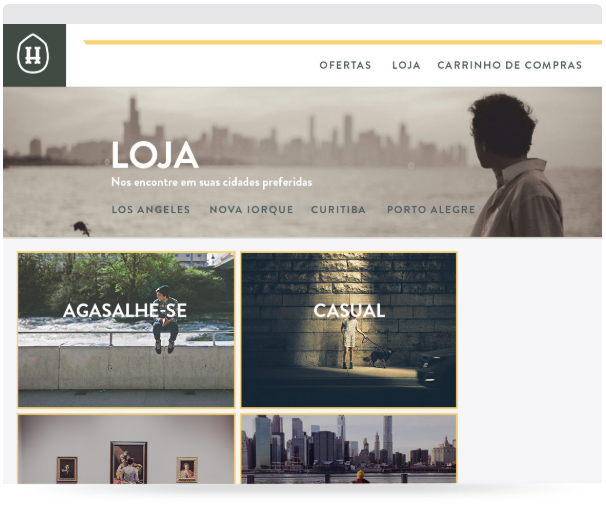Open the AGASALHE-SE category label

coord(125,311)
